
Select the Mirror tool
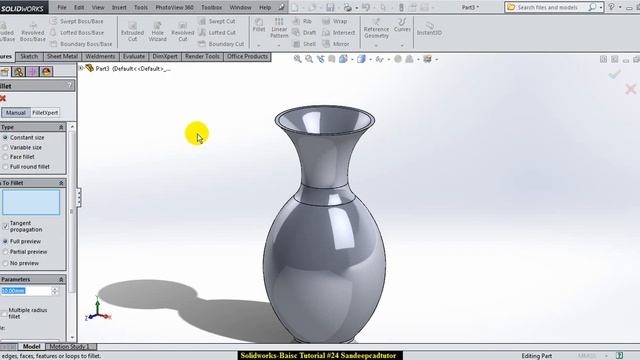coord(336,44)
